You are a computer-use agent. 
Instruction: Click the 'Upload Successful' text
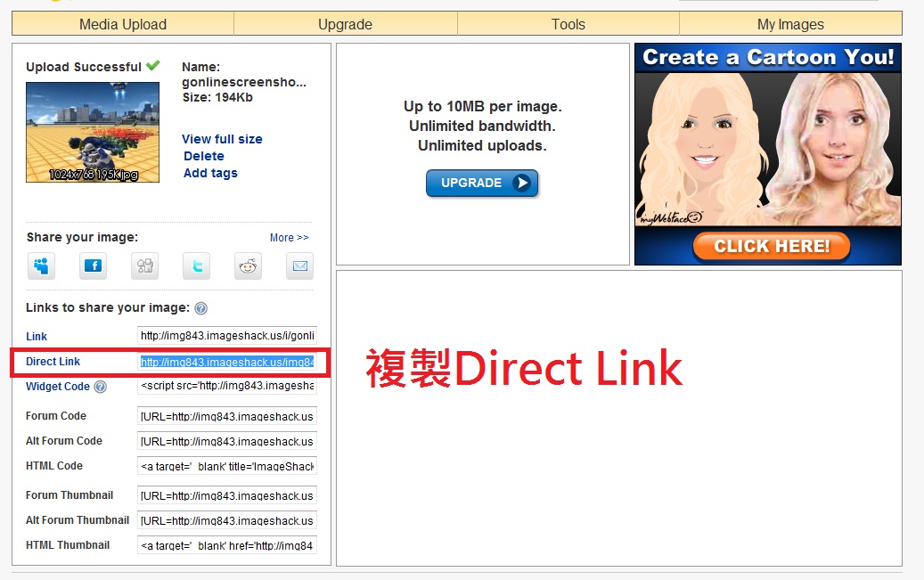click(x=84, y=67)
